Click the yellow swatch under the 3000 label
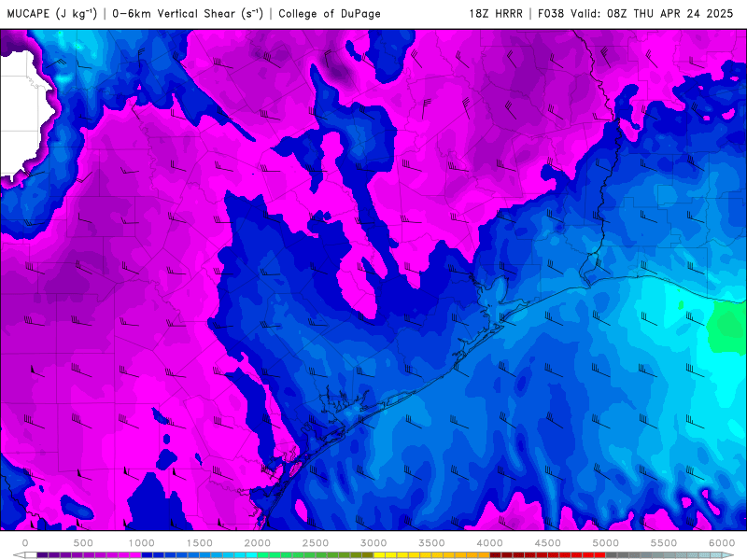 click(x=379, y=555)
